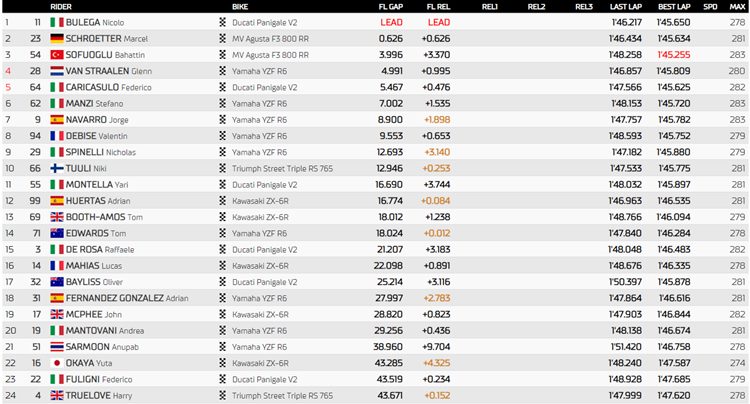Click gap value 0.626 for SCHROETTER
750x404 pixels.
(x=391, y=39)
